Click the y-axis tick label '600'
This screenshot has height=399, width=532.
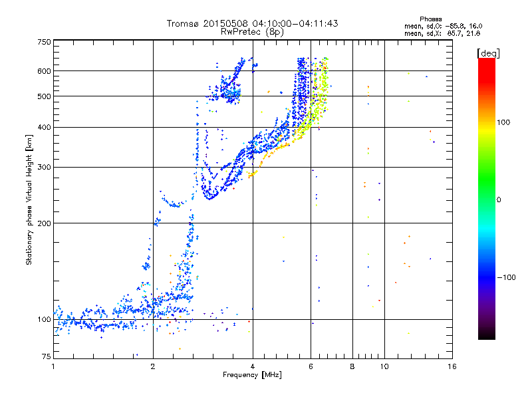44,71
